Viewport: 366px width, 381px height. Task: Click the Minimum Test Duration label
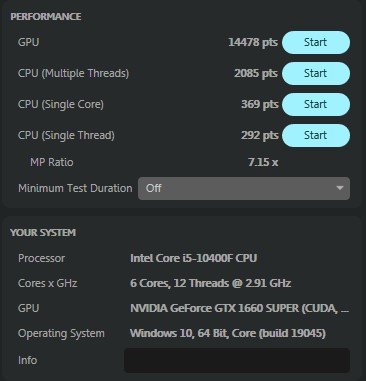click(x=75, y=188)
